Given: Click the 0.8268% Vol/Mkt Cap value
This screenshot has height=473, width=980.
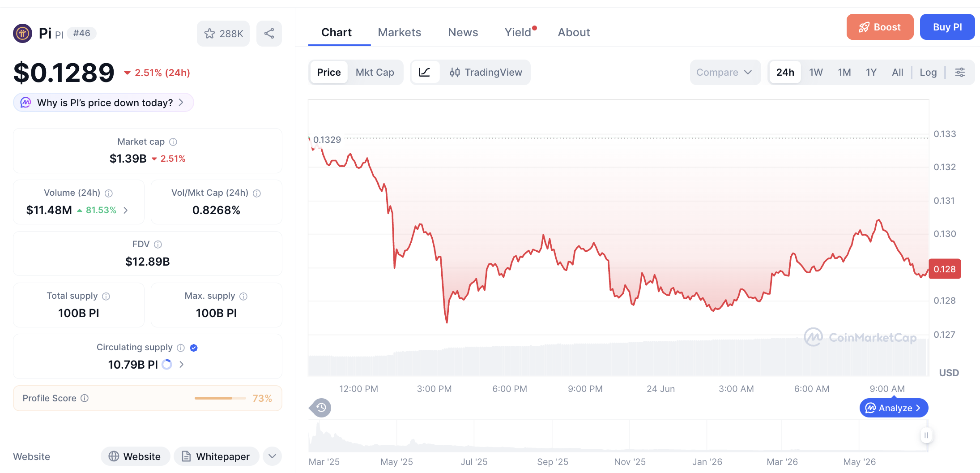Looking at the screenshot, I should pyautogui.click(x=216, y=210).
